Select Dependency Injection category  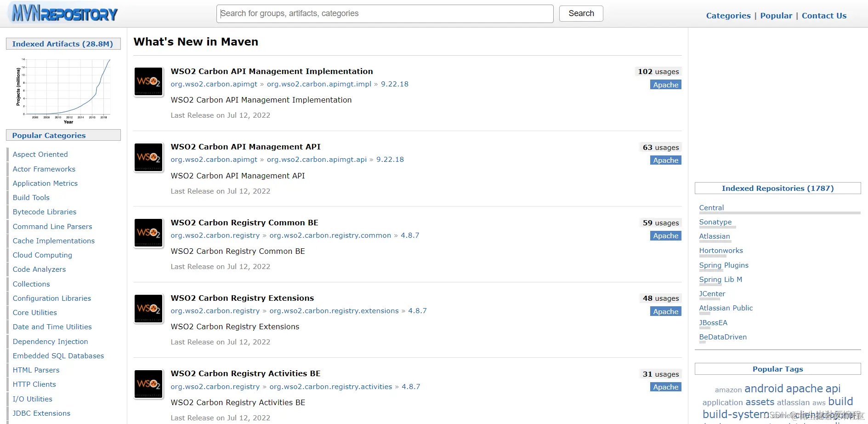click(x=51, y=341)
